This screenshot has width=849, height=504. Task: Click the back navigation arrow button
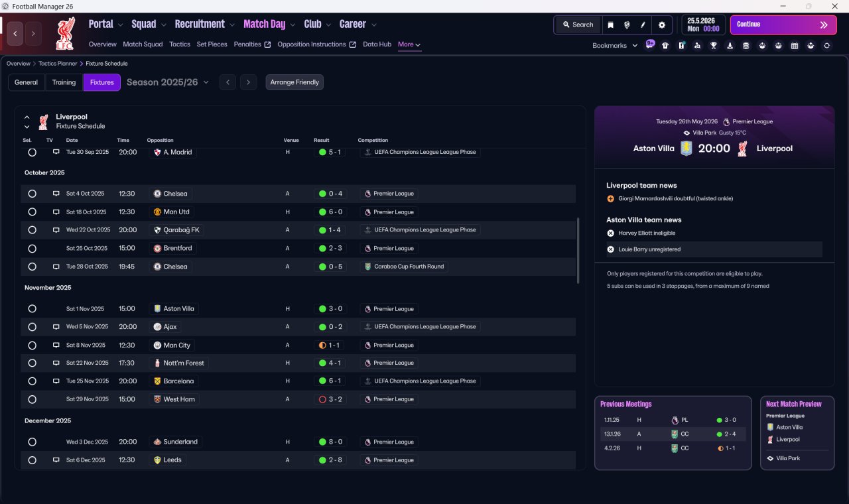tap(15, 33)
